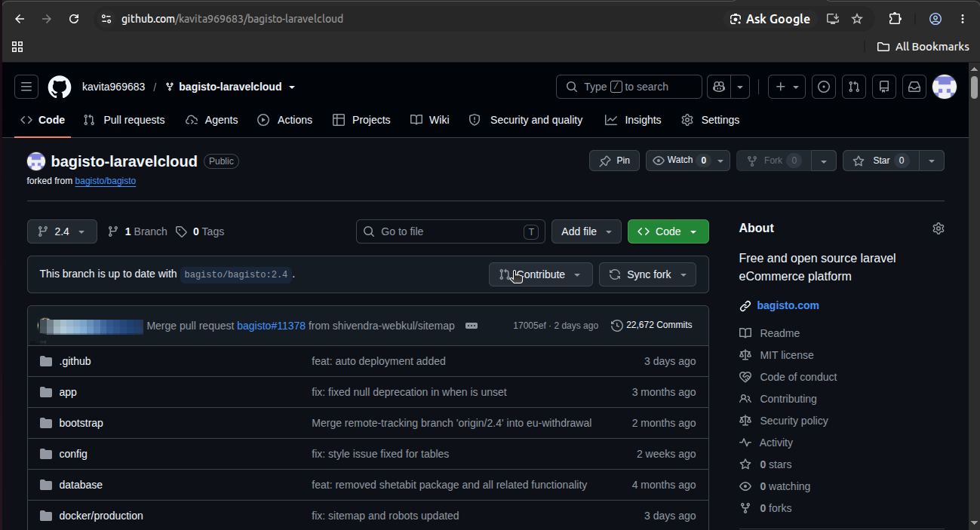Focus the Go to file input
The width and height of the screenshot is (980, 530).
pos(450,231)
